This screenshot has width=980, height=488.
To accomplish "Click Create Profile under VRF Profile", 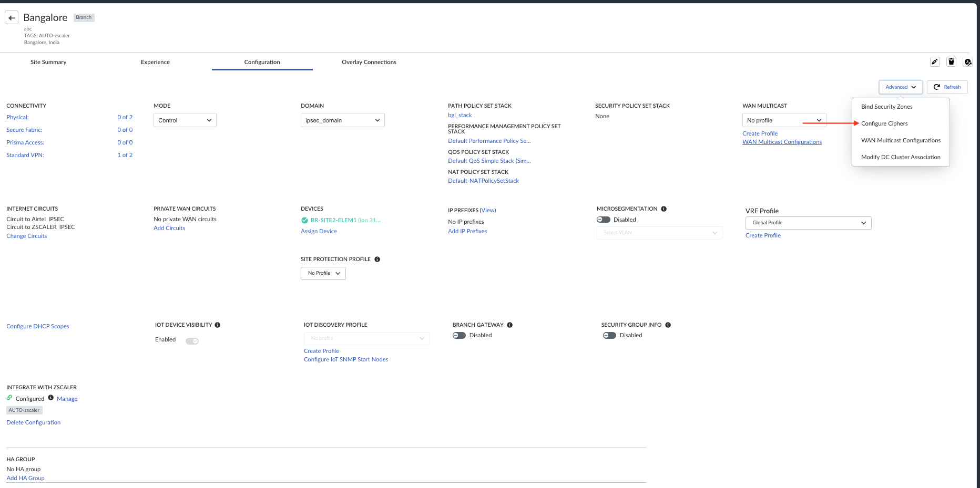I will click(x=763, y=235).
